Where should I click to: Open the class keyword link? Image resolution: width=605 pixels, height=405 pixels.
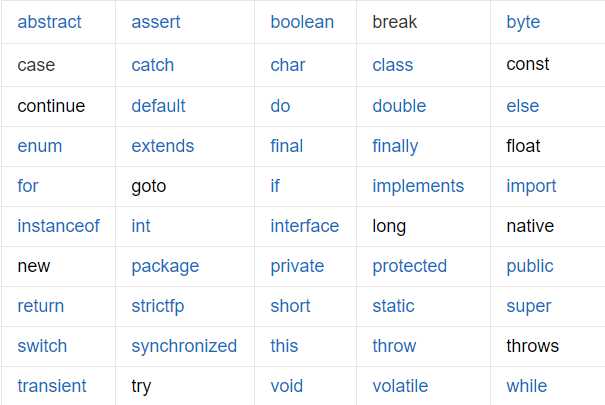tap(392, 65)
